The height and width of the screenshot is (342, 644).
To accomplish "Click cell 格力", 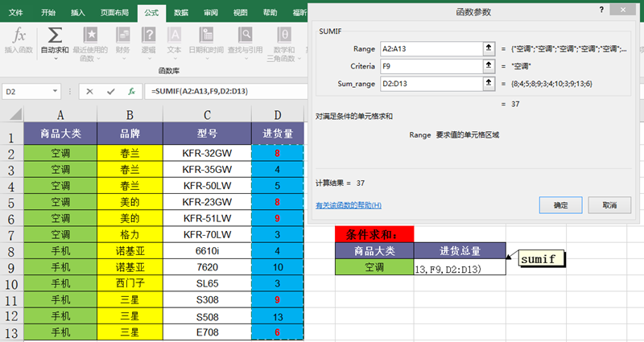I will (x=130, y=235).
